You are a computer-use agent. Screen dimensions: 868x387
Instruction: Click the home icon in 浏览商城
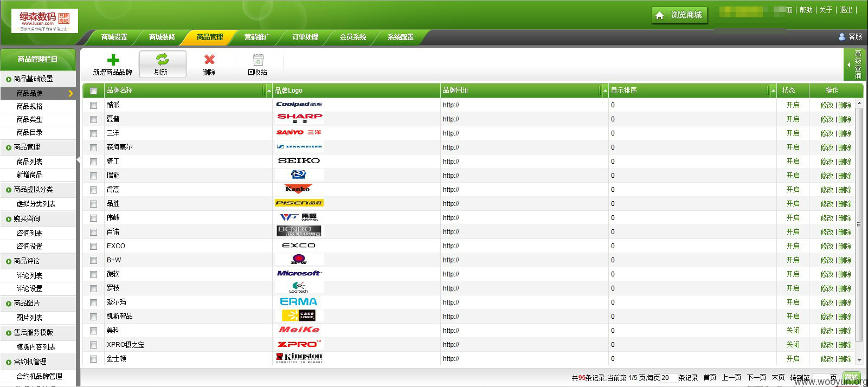(659, 15)
